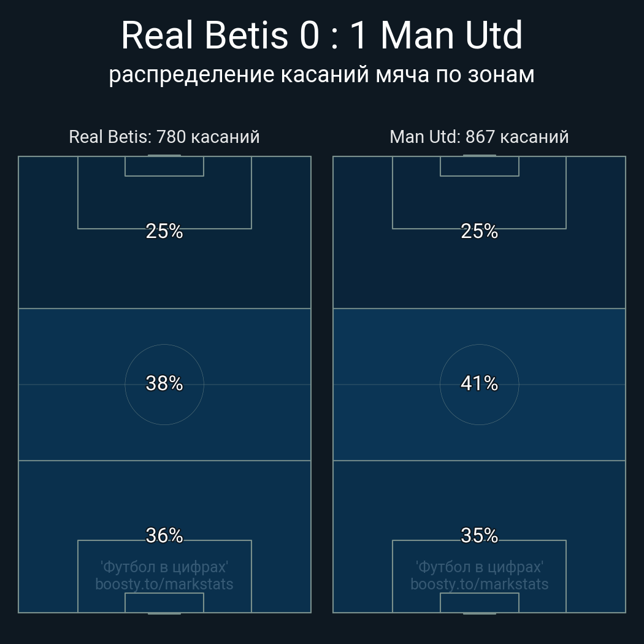The image size is (644, 644).
Task: Click the Russian subtitle about touch distribution
Action: [321, 74]
